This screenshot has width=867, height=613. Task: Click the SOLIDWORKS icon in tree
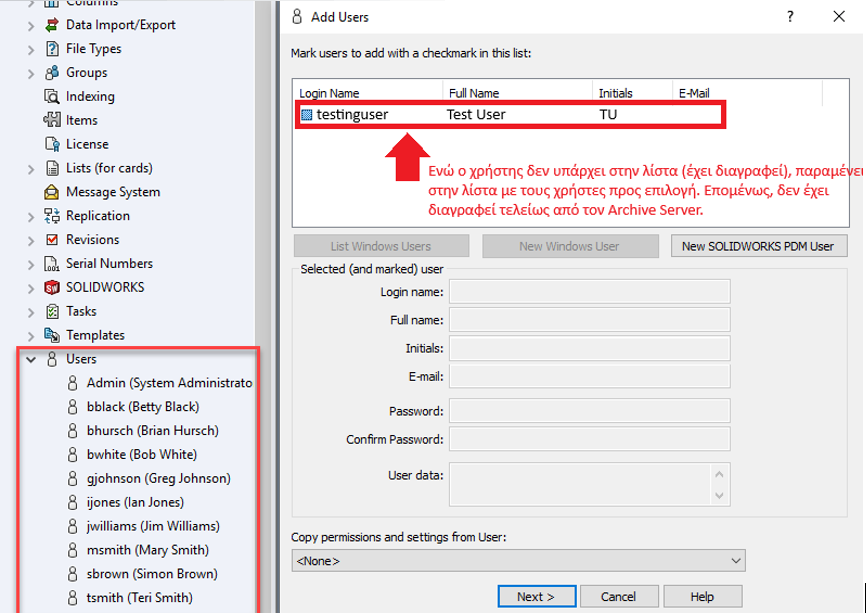(52, 288)
